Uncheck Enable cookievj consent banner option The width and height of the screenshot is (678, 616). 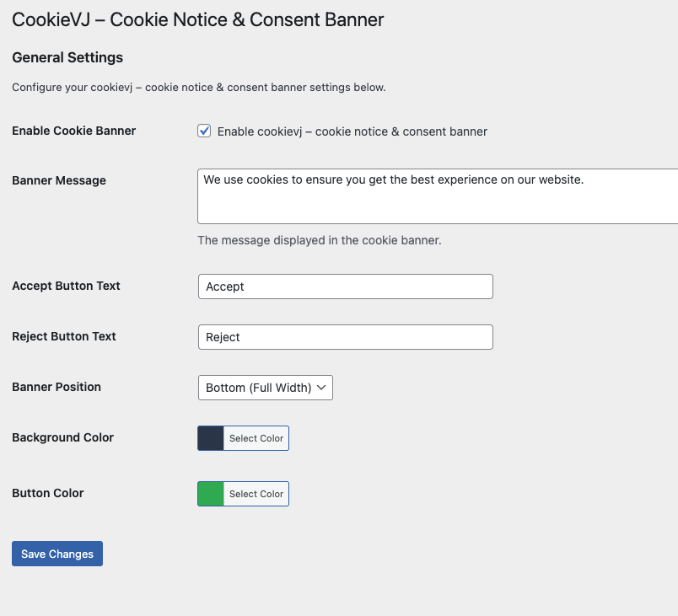(204, 131)
